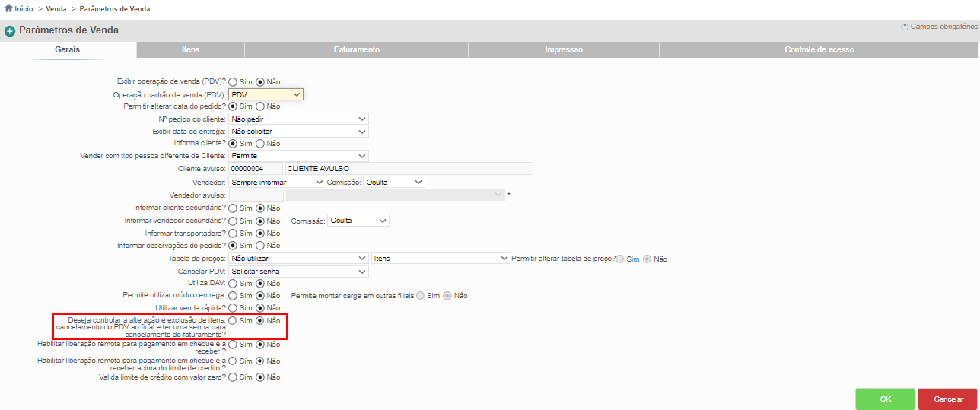980x410 pixels.
Task: Select Sim for controlar alteração e exclusão de itens
Action: 233,321
